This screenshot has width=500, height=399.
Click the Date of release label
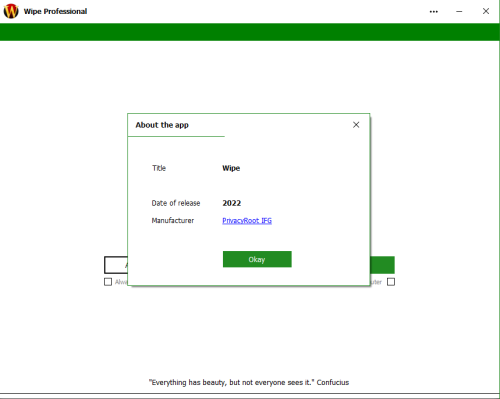coord(176,203)
